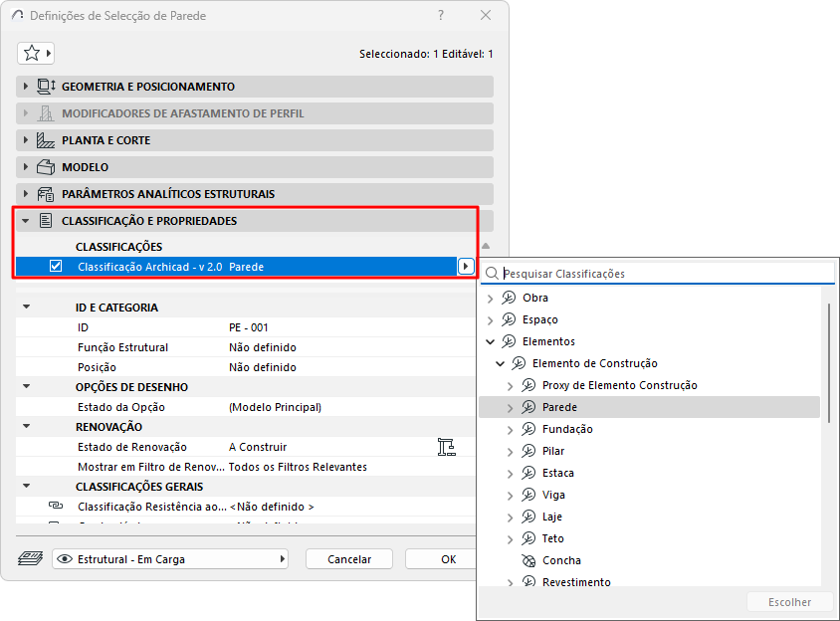
Task: Click the Concha crossed-out classification icon
Action: pos(528,560)
